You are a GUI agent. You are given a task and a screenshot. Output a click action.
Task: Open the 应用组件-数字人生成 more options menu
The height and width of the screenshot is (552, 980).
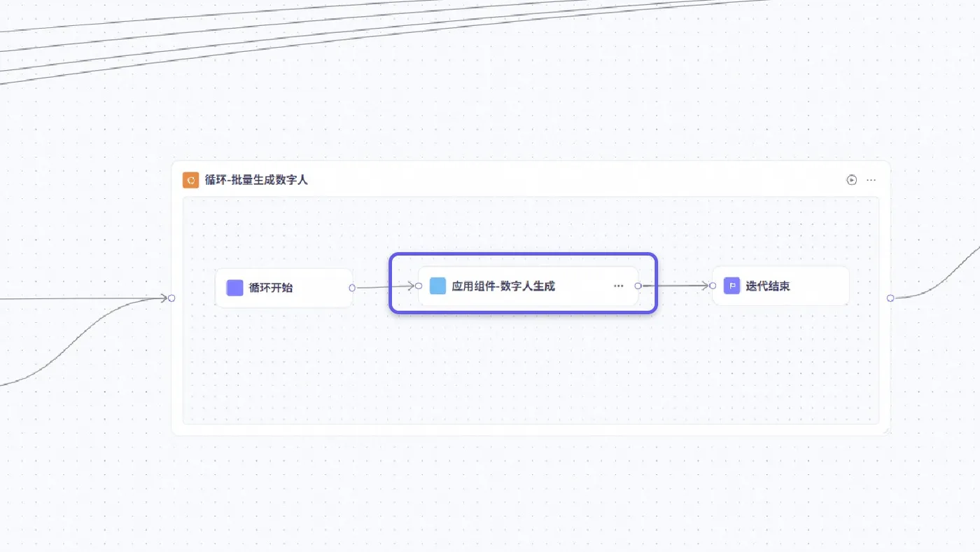pyautogui.click(x=618, y=286)
